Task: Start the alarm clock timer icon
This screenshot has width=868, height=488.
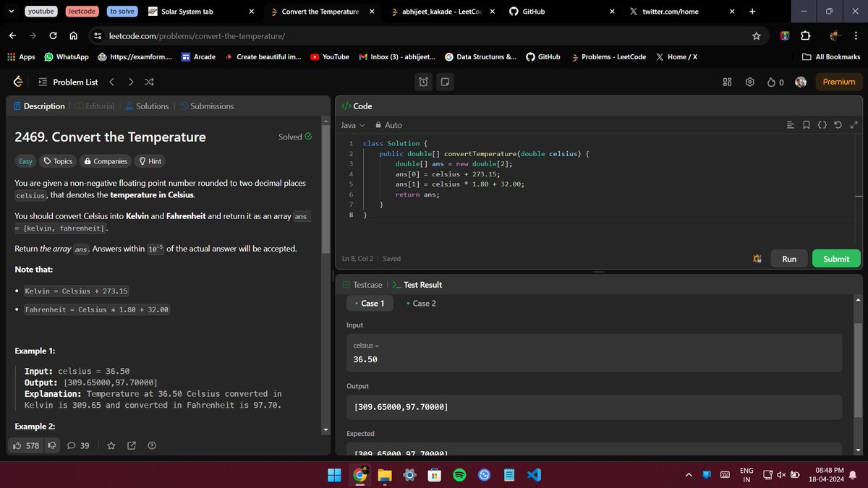Action: [424, 82]
